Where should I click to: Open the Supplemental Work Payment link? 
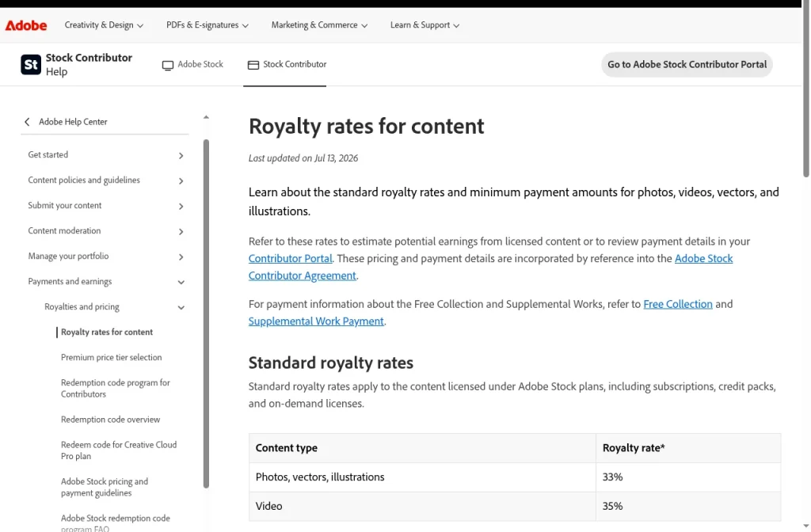pos(316,321)
